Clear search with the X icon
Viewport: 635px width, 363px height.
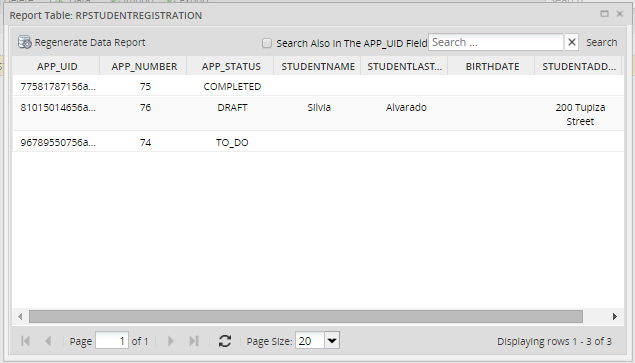[572, 42]
